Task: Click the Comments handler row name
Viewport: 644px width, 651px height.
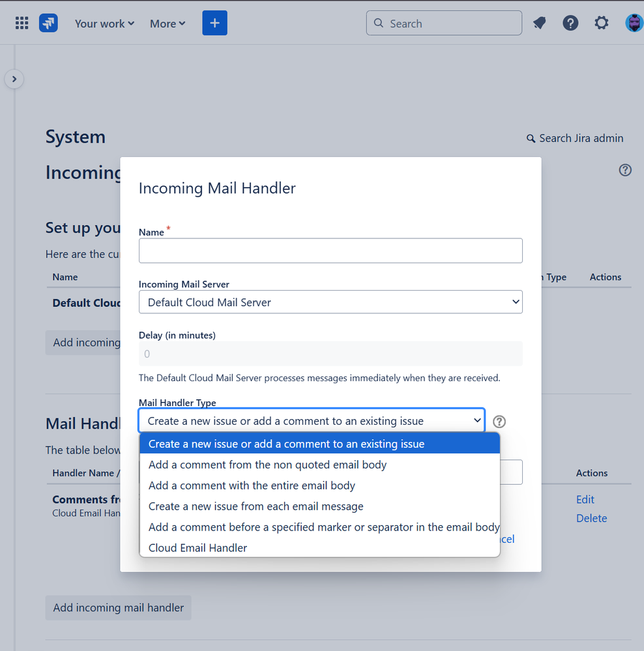Action: pyautogui.click(x=86, y=499)
